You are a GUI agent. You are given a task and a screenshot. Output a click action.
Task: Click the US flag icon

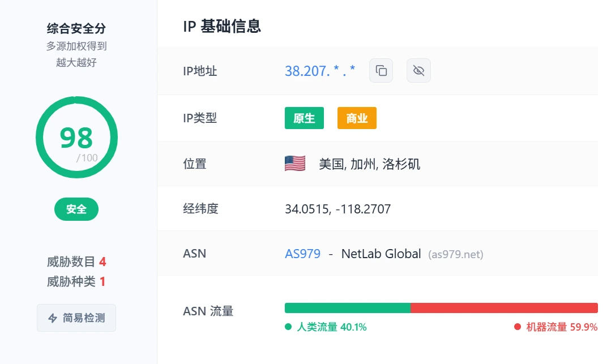pos(295,164)
